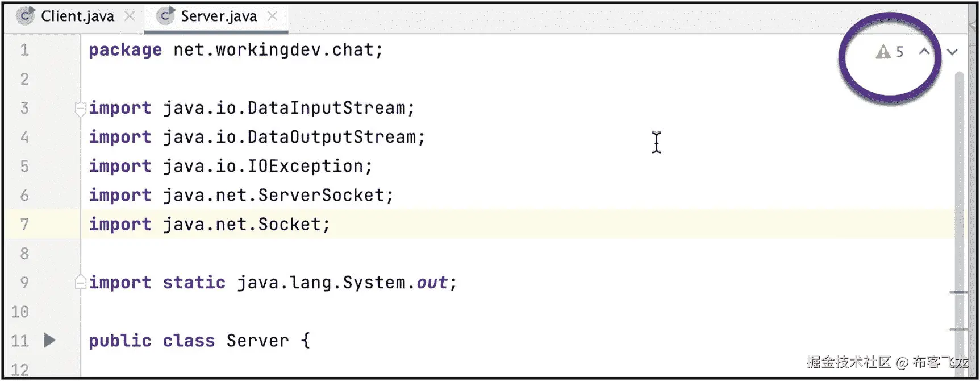Click the warning triangle inspection icon
The image size is (980, 381).
[x=883, y=52]
